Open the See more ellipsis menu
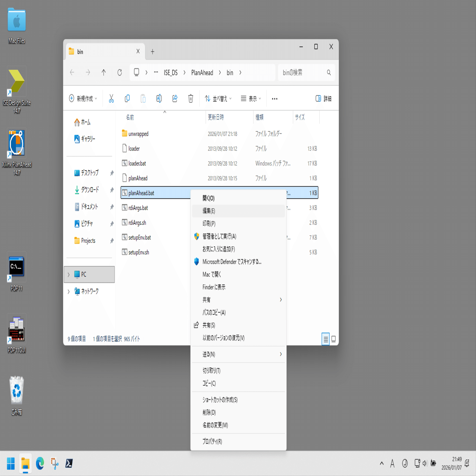Viewport: 476px width, 476px height. pyautogui.click(x=275, y=99)
